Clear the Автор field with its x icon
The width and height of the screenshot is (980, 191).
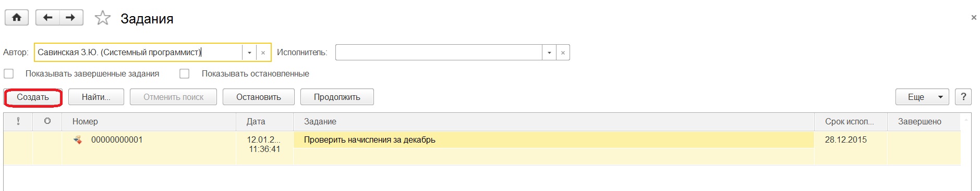pos(263,53)
